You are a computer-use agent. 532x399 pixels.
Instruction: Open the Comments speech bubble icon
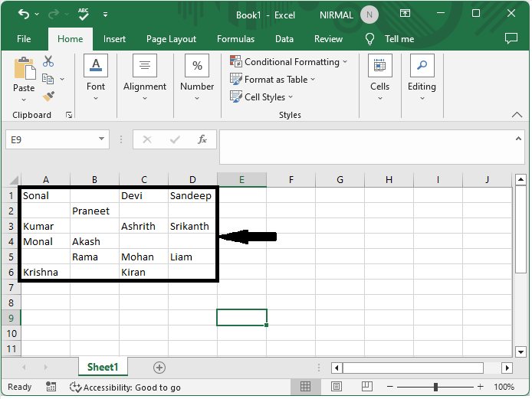click(x=511, y=38)
